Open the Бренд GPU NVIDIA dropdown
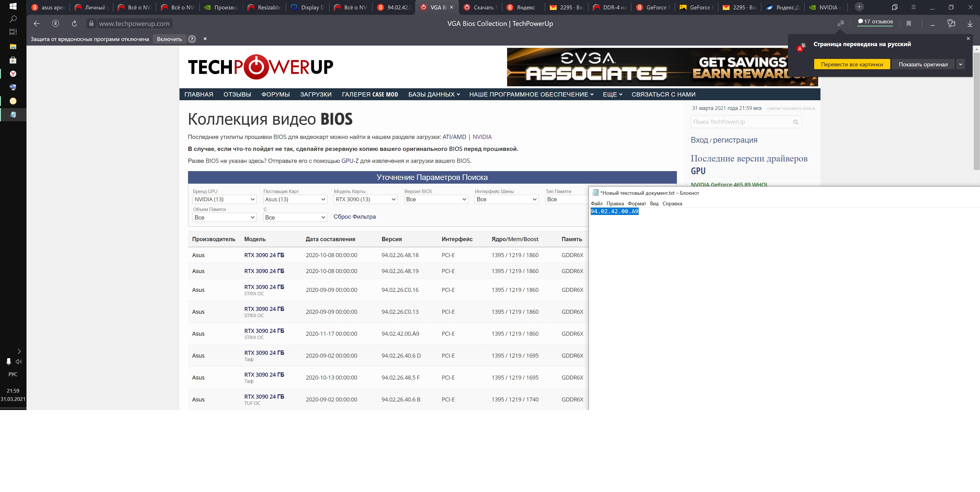The height and width of the screenshot is (492, 980). pos(224,199)
